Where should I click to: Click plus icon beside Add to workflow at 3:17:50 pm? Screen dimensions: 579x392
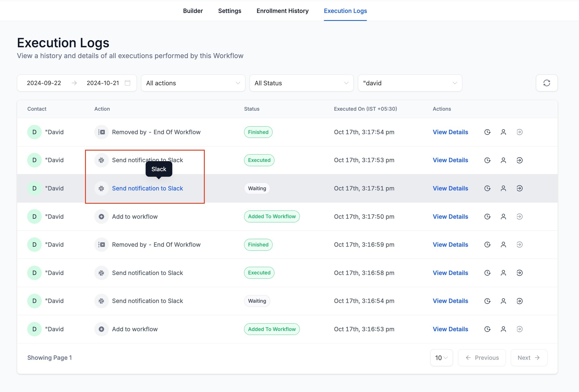tap(101, 217)
